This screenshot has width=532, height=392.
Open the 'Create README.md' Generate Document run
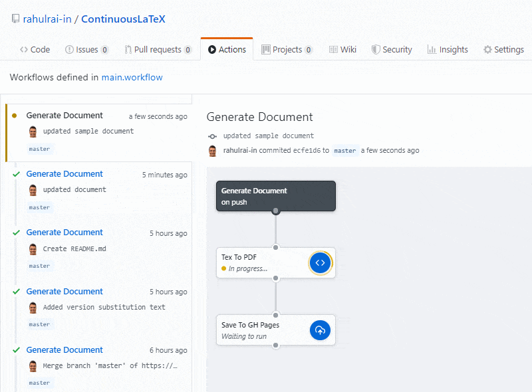pos(65,233)
